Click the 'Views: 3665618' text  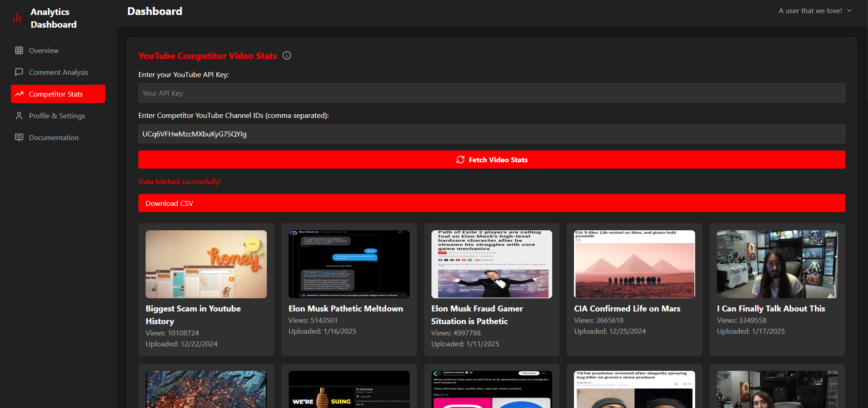pyautogui.click(x=599, y=320)
